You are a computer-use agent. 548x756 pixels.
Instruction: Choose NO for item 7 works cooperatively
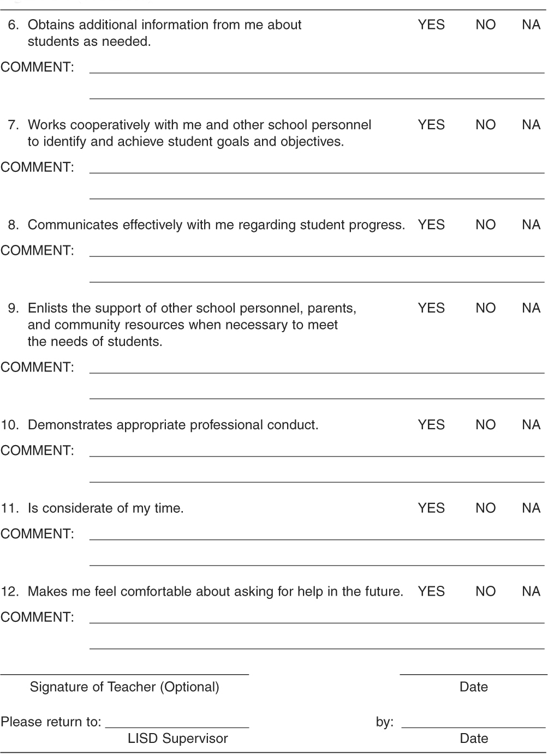485,125
